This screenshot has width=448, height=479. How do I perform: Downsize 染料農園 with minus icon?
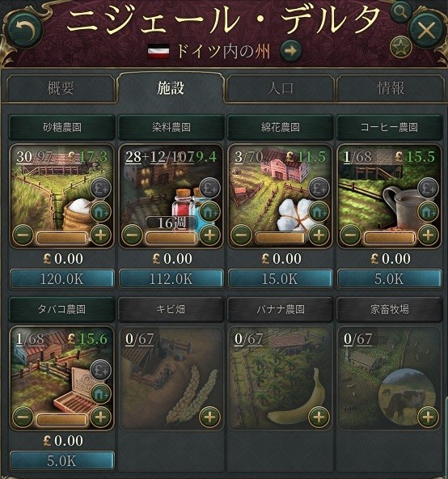(132, 235)
